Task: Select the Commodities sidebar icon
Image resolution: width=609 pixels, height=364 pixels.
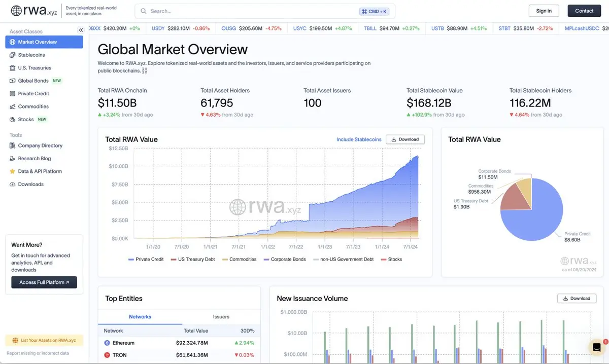Action: (13, 106)
